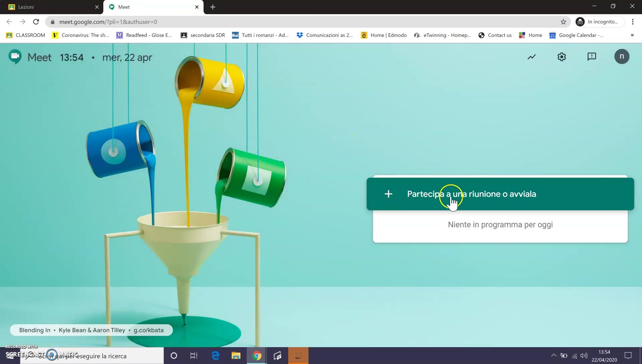Open Meet settings gear icon

click(562, 57)
